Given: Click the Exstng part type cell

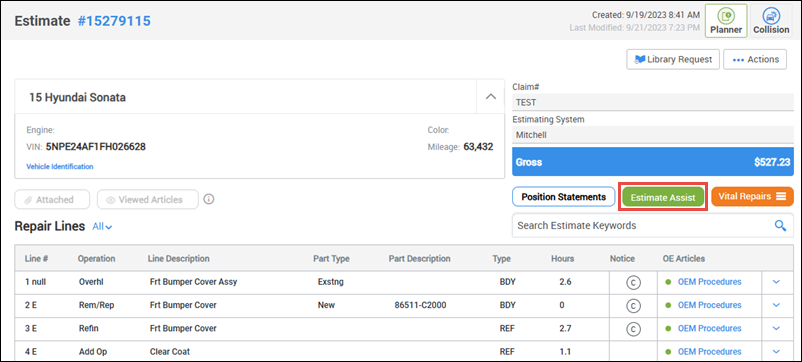Looking at the screenshot, I should [x=330, y=282].
